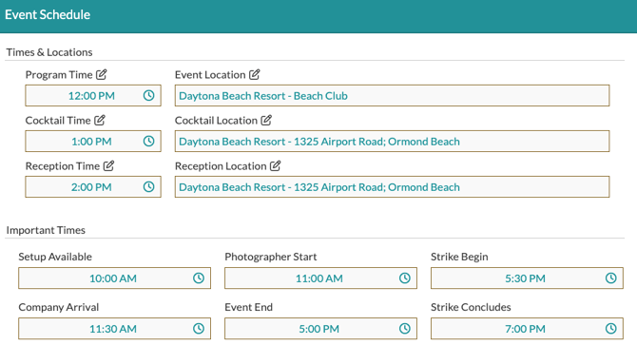Select the Event Location field showing Beach Club
This screenshot has height=364, width=637.
(x=392, y=95)
